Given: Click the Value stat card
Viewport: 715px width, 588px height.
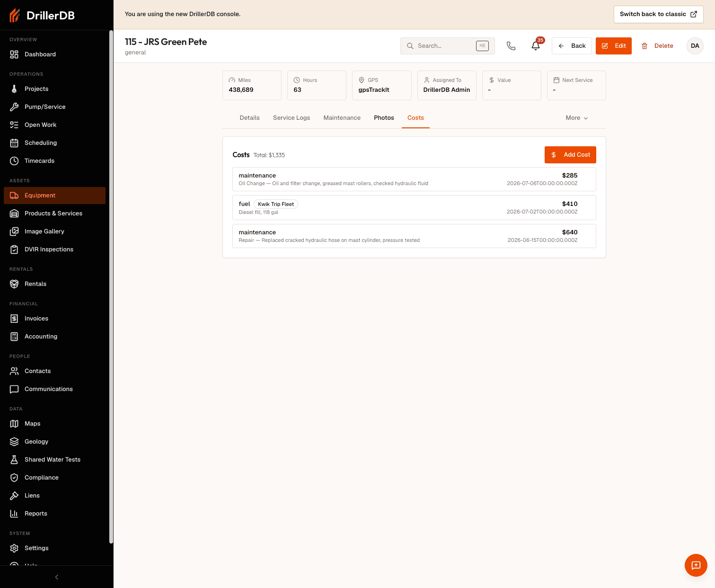Looking at the screenshot, I should (512, 85).
